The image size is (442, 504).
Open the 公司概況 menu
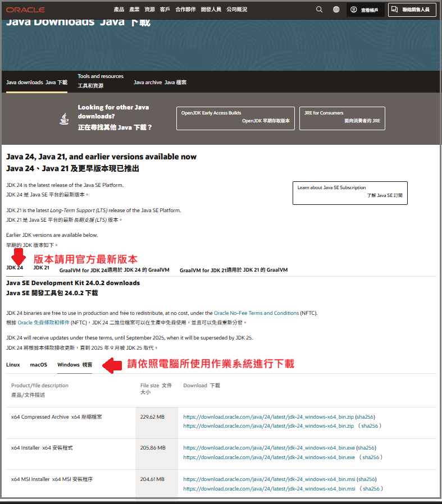pyautogui.click(x=237, y=10)
